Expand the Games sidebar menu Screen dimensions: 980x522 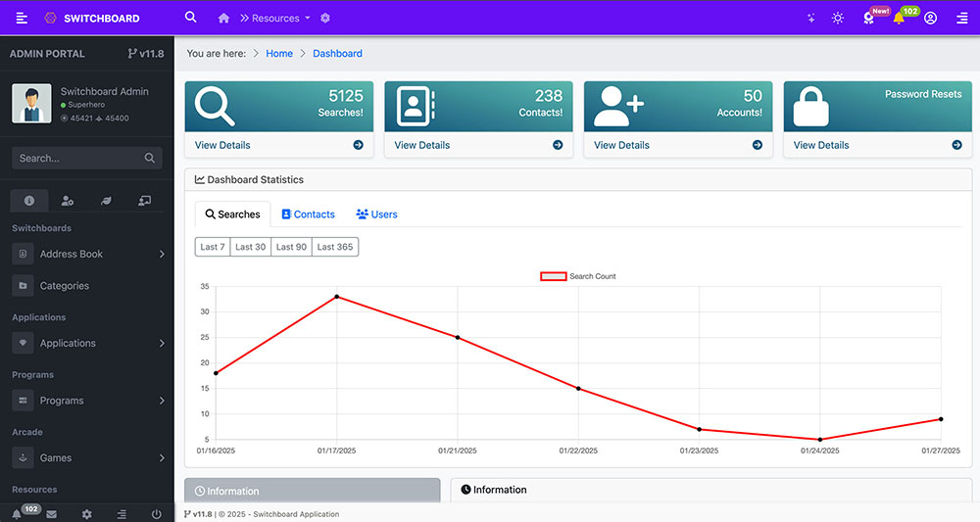[88, 458]
